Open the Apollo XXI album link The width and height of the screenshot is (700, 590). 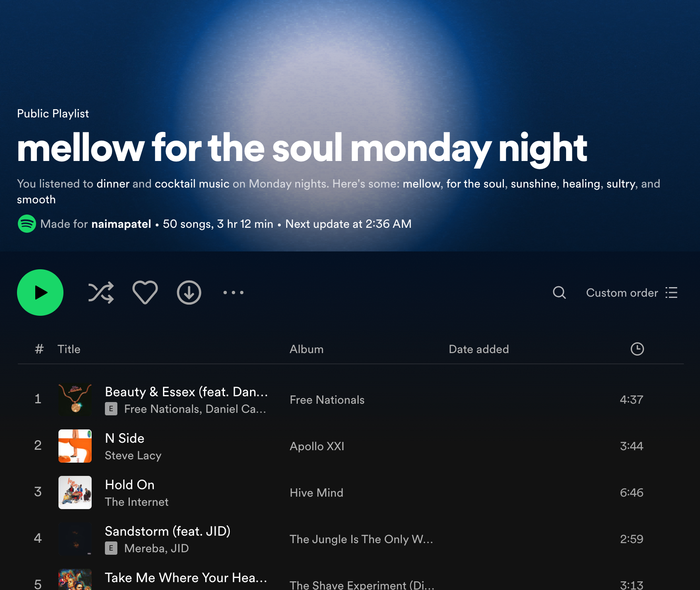(317, 446)
